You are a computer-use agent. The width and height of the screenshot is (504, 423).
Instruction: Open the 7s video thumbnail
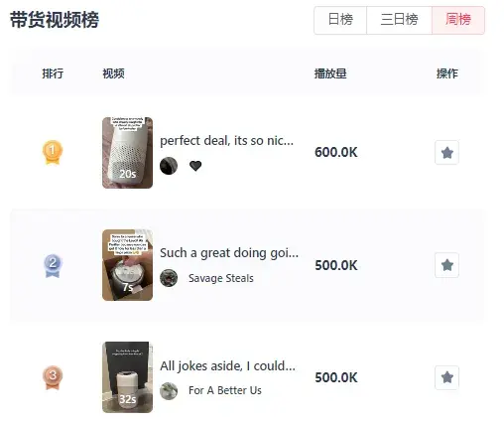(127, 265)
